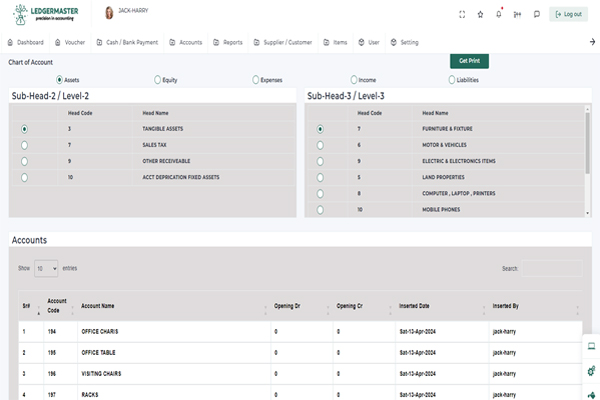Select Computer, Laptop, Printers radio
Image resolution: width=600 pixels, height=400 pixels.
[x=320, y=194]
